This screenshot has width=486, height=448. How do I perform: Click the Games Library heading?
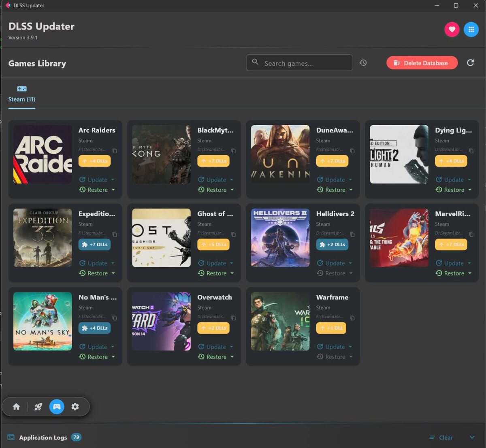click(x=37, y=64)
